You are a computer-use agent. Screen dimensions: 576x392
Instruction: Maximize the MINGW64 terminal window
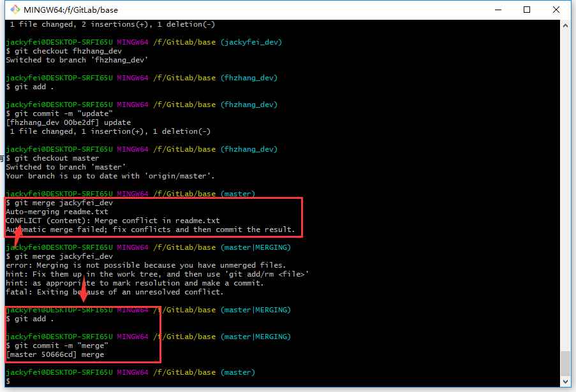click(527, 10)
